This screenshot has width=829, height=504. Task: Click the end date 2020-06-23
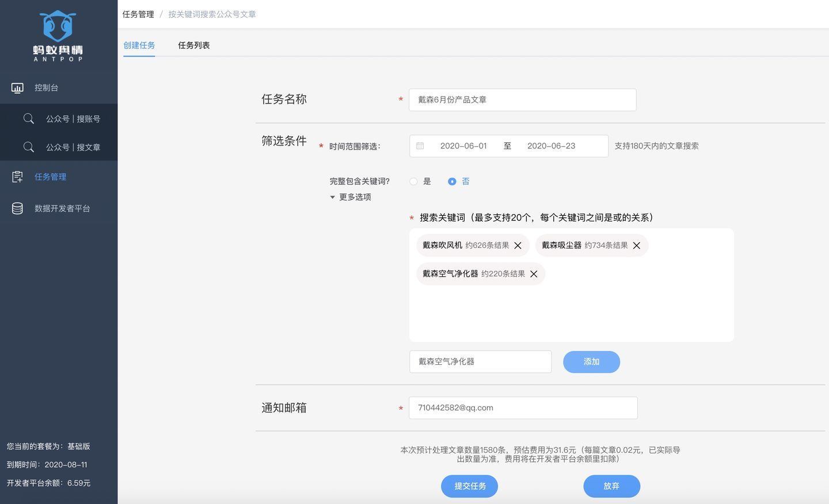click(x=551, y=146)
